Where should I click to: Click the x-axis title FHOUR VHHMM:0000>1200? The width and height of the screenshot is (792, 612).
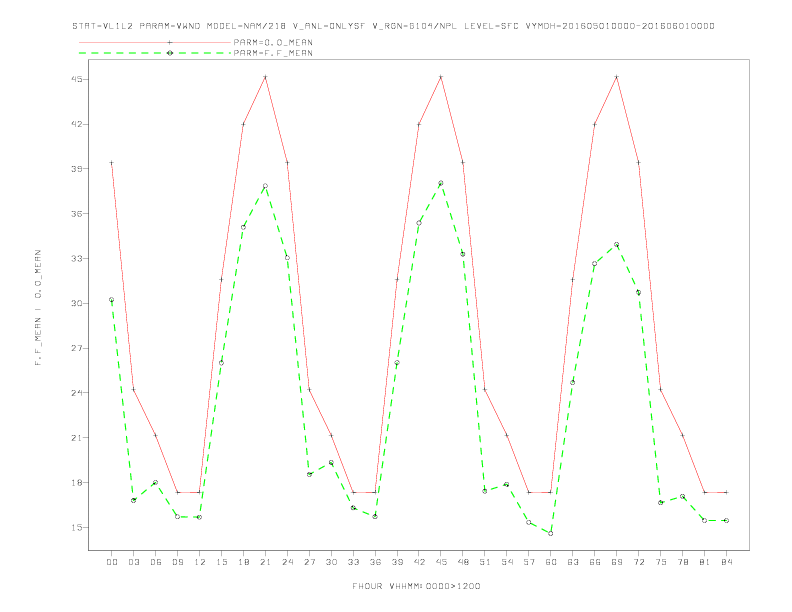pyautogui.click(x=416, y=586)
